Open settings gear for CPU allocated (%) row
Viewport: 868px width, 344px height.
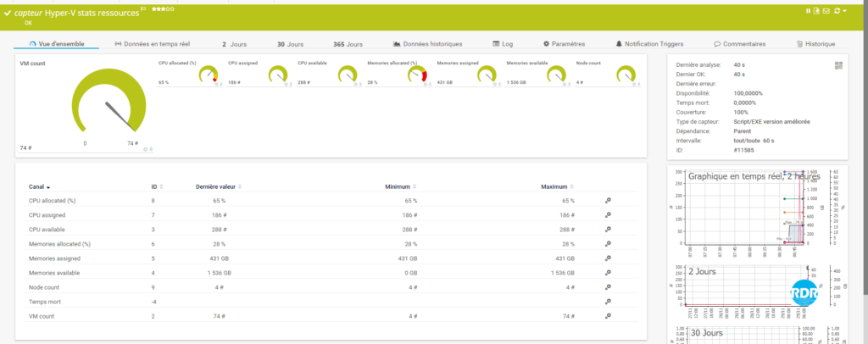[608, 201]
